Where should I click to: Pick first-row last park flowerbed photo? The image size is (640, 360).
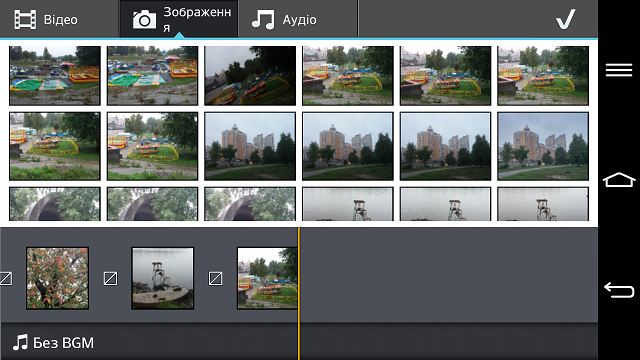pos(543,76)
